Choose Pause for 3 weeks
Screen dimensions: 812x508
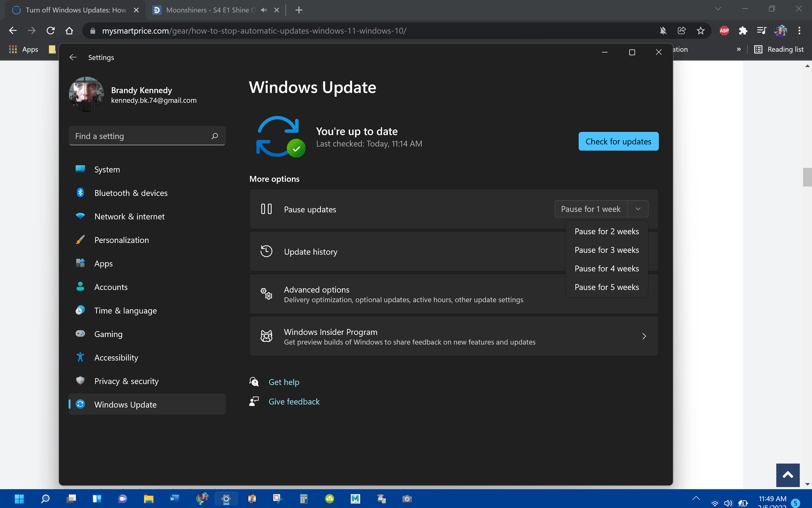[x=607, y=250]
